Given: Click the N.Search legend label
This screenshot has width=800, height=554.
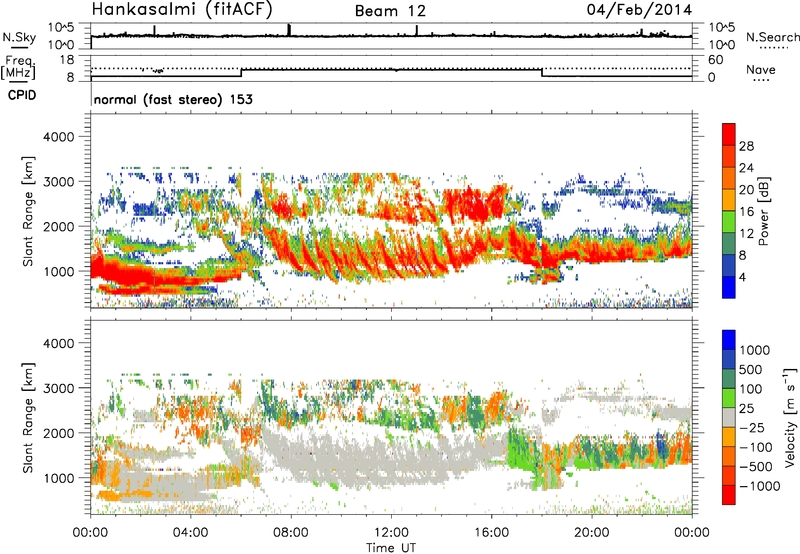Looking at the screenshot, I should pos(773,37).
